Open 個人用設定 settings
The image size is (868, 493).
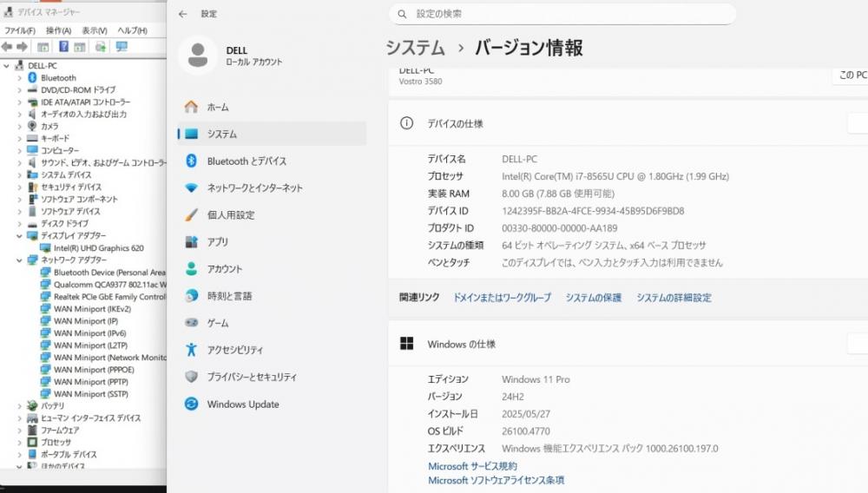pyautogui.click(x=271, y=215)
